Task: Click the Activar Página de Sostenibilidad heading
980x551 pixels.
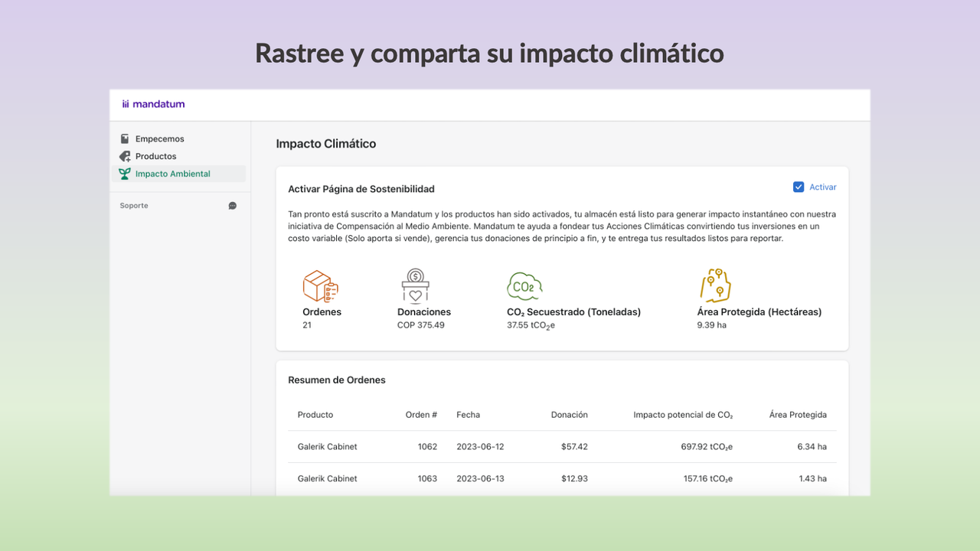Action: [x=361, y=188]
